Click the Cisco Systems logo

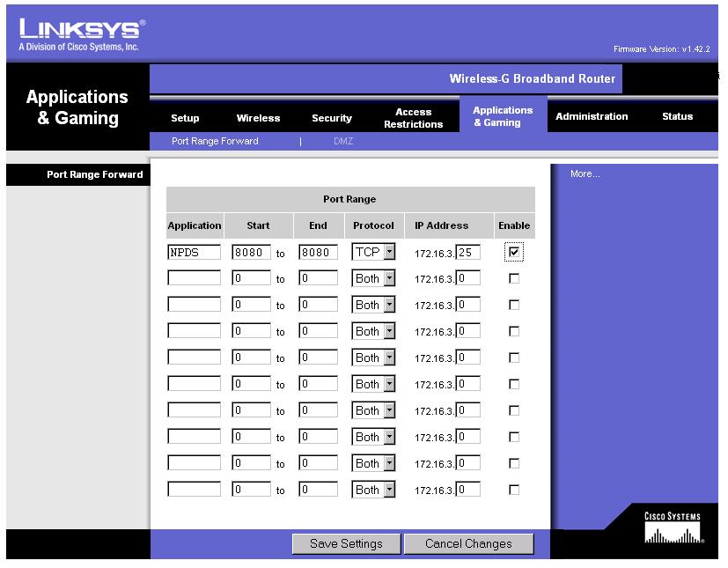coord(673,528)
